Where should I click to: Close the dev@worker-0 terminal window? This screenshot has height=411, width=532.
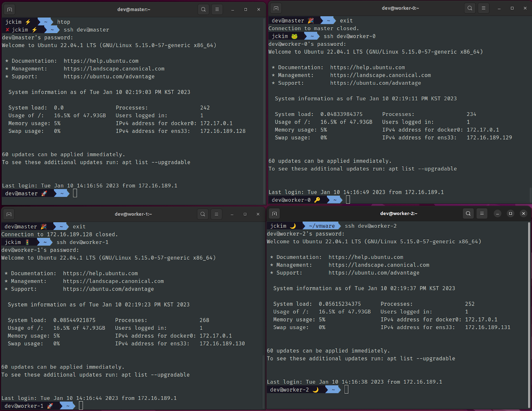tap(525, 8)
